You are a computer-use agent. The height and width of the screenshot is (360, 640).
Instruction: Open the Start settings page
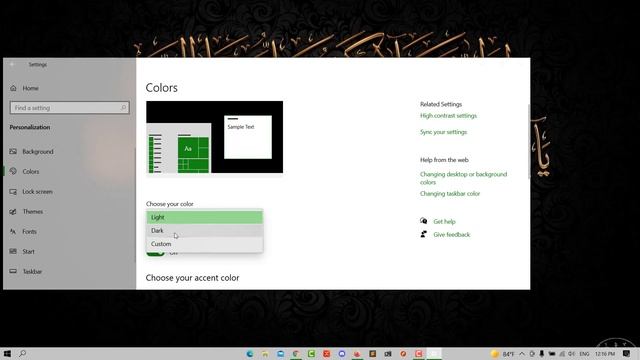point(29,251)
